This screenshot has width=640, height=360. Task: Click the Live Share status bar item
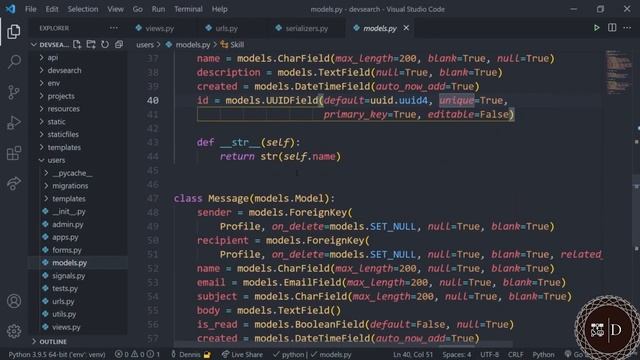pyautogui.click(x=242, y=354)
